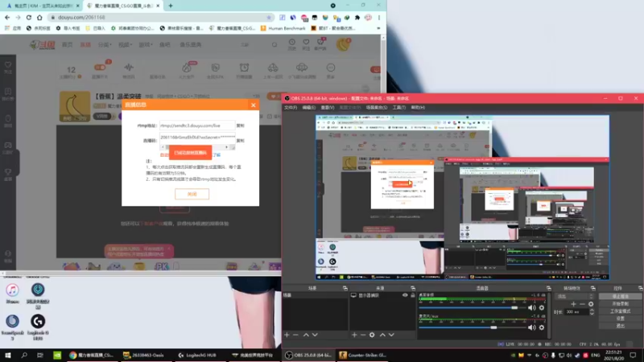The image size is (644, 362).
Task: Open the OBS Scene Collection menu
Action: click(x=377, y=108)
